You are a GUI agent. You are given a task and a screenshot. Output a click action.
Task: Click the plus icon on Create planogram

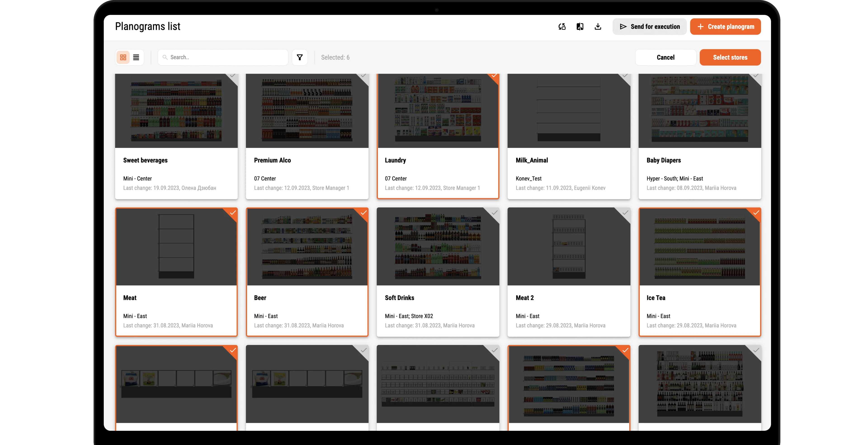point(701,26)
